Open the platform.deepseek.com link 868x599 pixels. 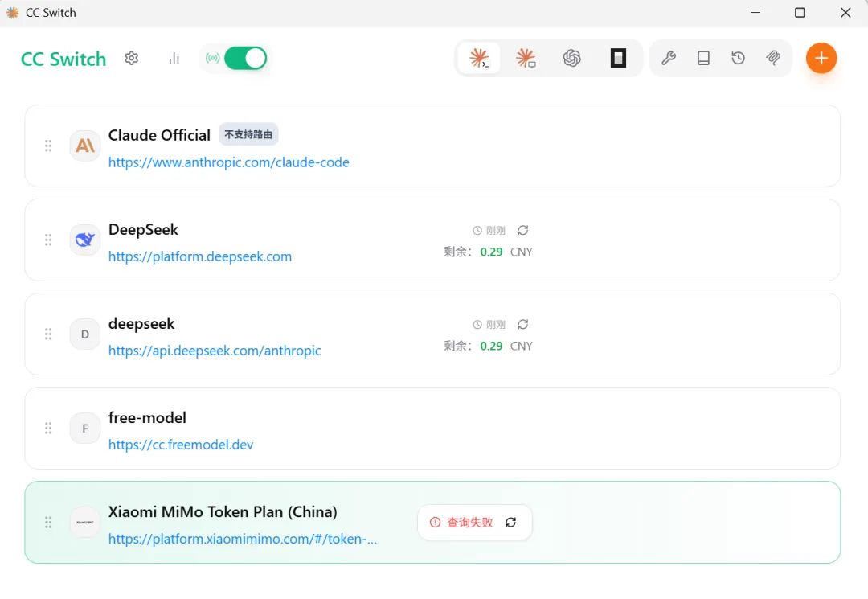tap(200, 256)
